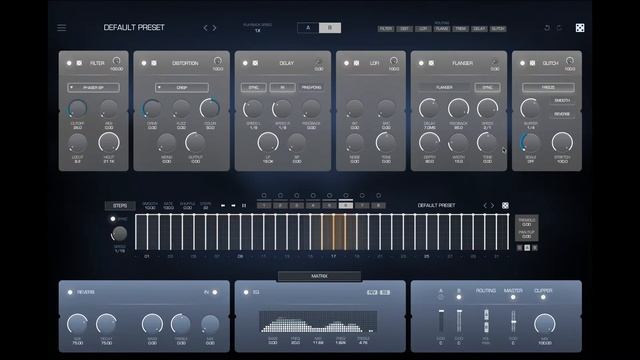The image size is (640, 360).
Task: Click the sequencer pause icon
Action: pos(244,206)
